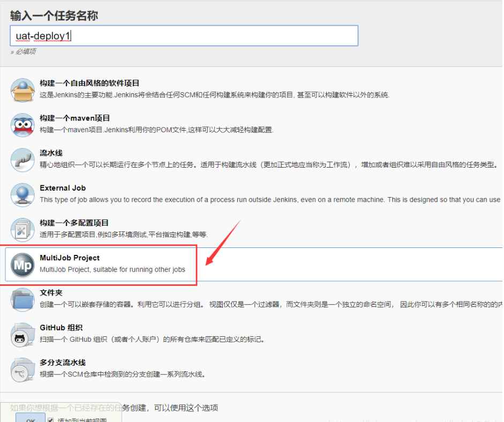Viewport: 504px width, 422px height.
Task: Choose 构建一个多配置项目 title
Action: [74, 223]
